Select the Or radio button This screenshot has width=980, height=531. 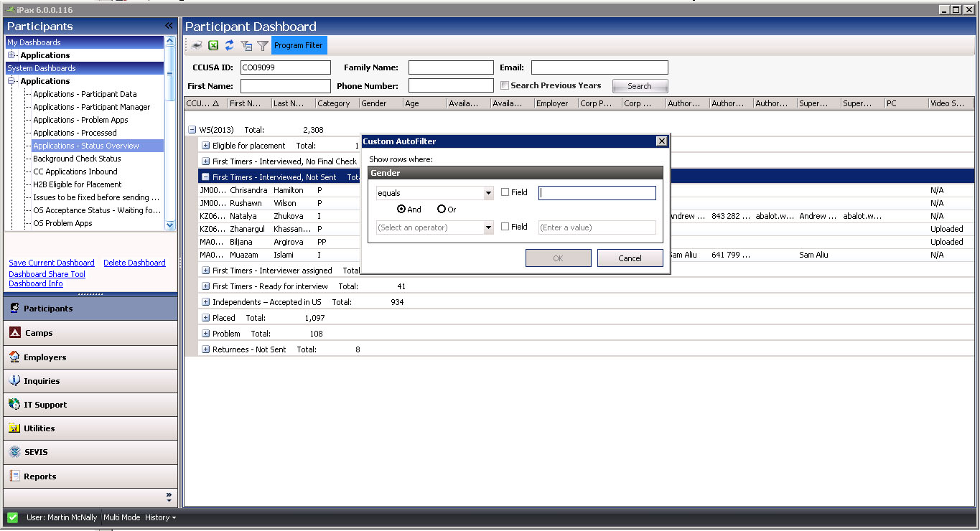point(442,210)
